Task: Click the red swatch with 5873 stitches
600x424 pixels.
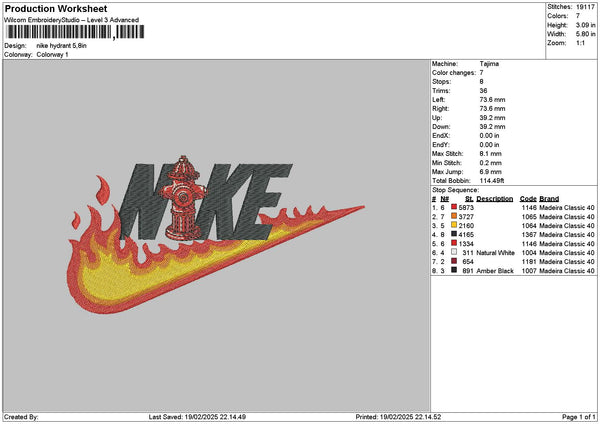Action: [x=454, y=207]
